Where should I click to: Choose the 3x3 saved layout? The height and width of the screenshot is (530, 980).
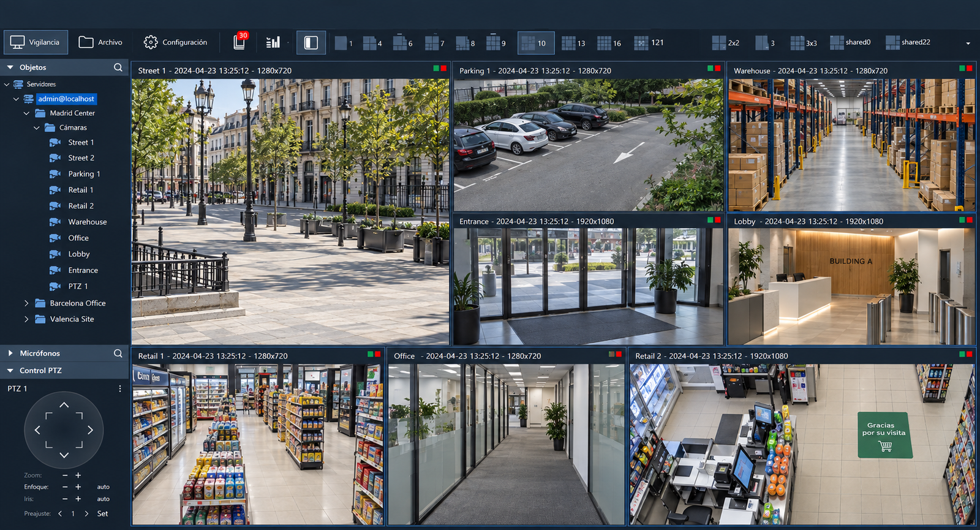coord(804,43)
